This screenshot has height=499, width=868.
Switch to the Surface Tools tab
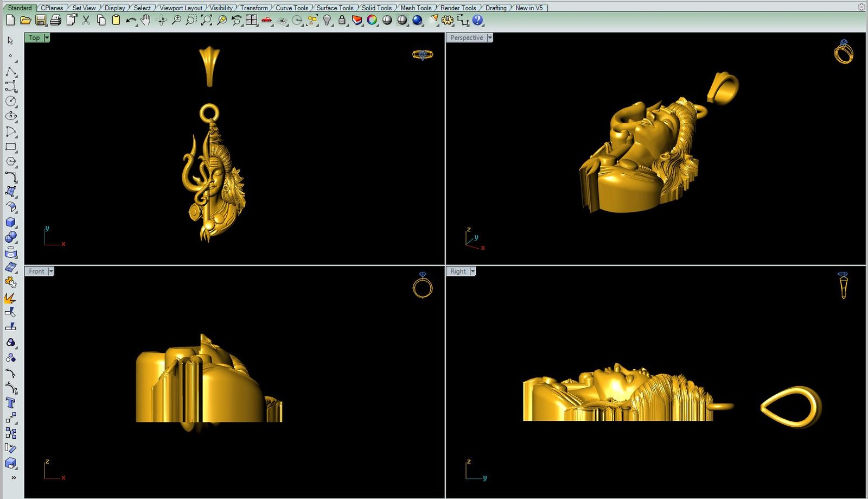coord(335,8)
